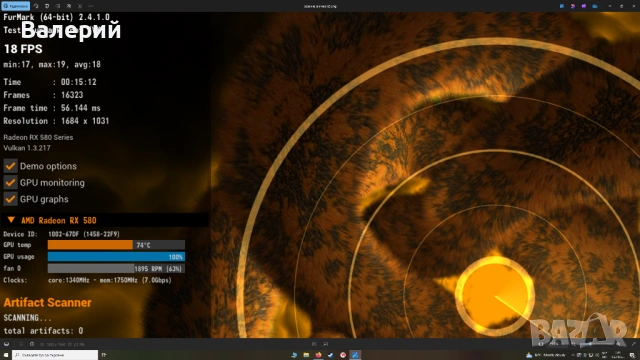
Task: Click the 'total artifacts: 0' text
Action: tap(43, 331)
